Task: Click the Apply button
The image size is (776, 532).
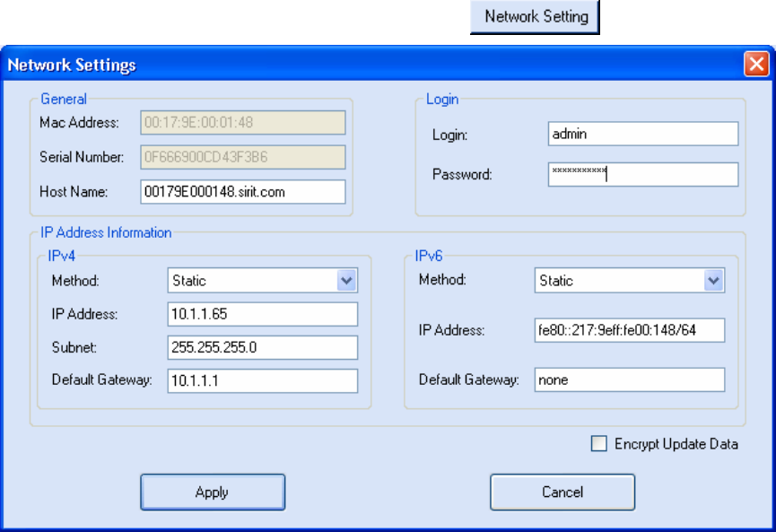Action: click(213, 492)
